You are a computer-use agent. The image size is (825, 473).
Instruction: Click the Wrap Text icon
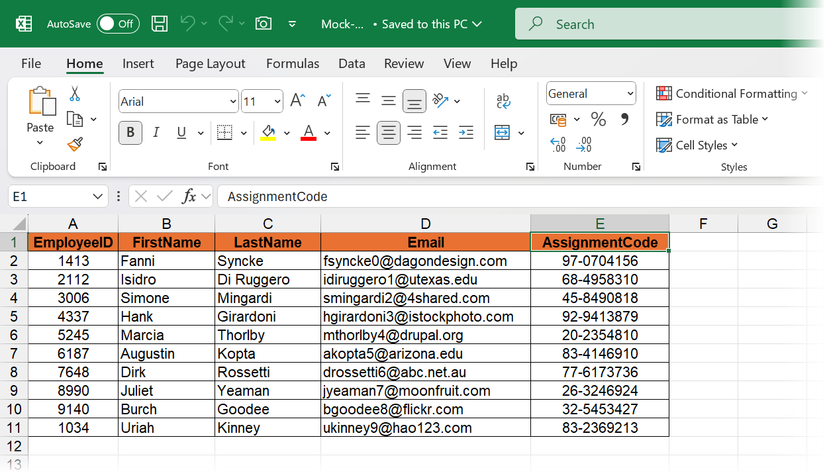[503, 101]
